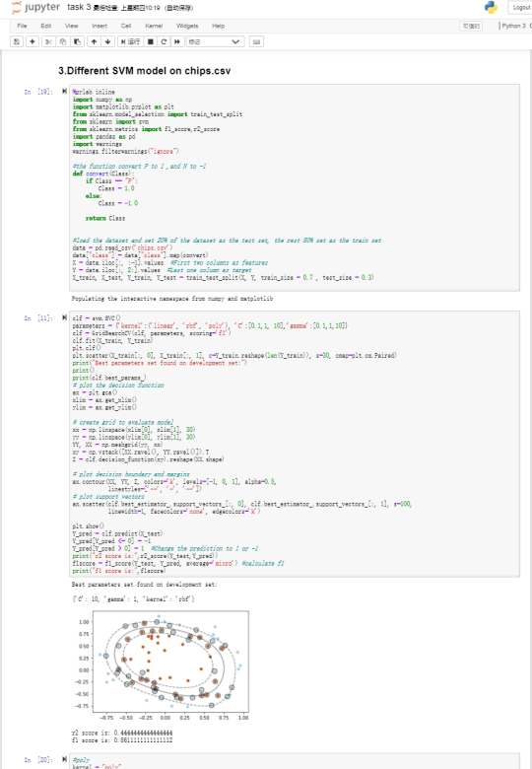Restart the kernel icon
532x769 pixels.
(x=164, y=41)
